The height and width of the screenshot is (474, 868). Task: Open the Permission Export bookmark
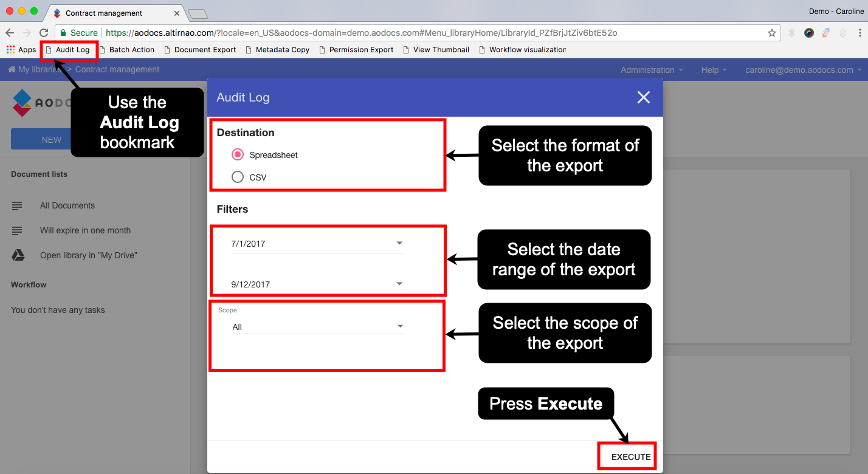(356, 50)
